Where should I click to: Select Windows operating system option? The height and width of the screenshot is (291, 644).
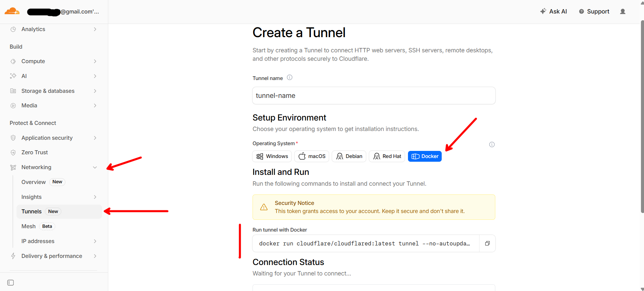(272, 156)
